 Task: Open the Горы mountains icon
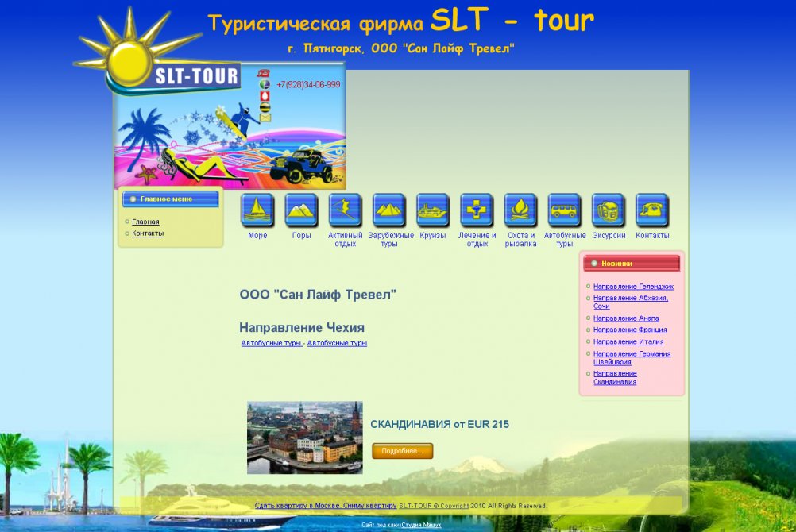click(x=301, y=210)
